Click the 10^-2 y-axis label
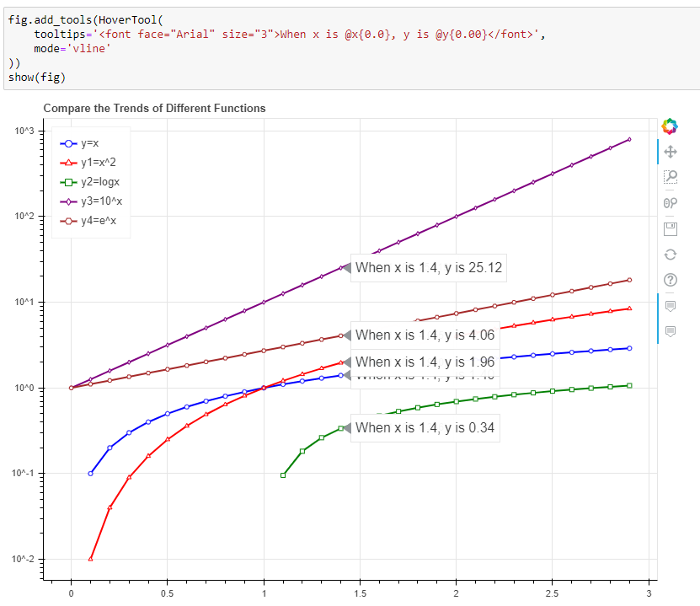The image size is (700, 606). point(23,559)
